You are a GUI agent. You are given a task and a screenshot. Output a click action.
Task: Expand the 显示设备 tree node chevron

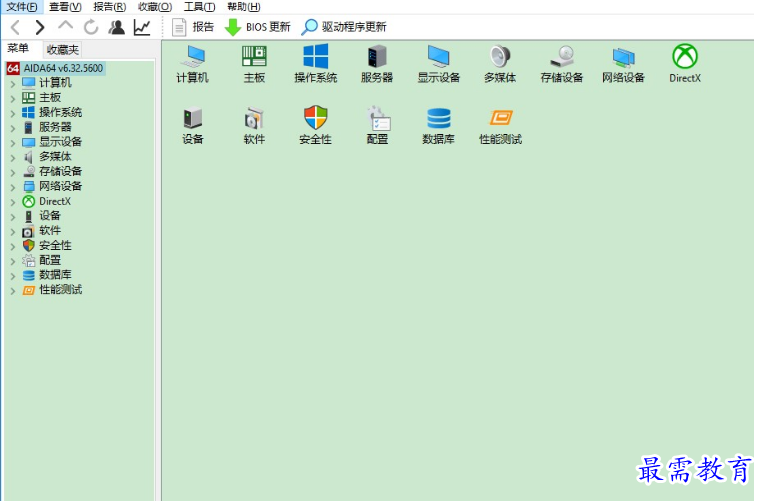tap(13, 143)
